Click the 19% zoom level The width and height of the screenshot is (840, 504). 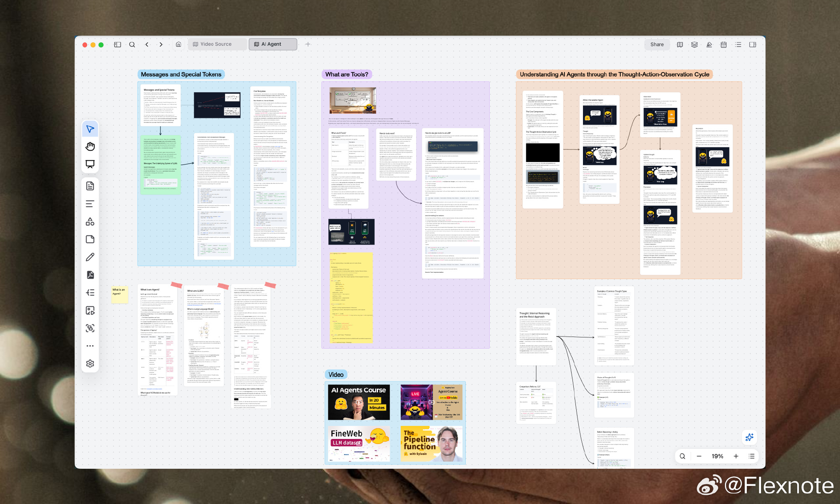click(x=717, y=456)
